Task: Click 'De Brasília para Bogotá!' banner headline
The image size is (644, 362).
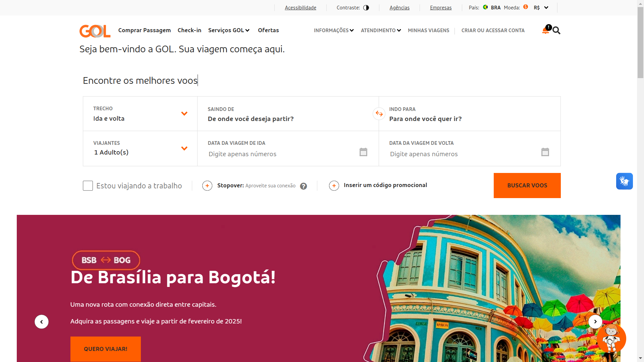Action: click(173, 278)
